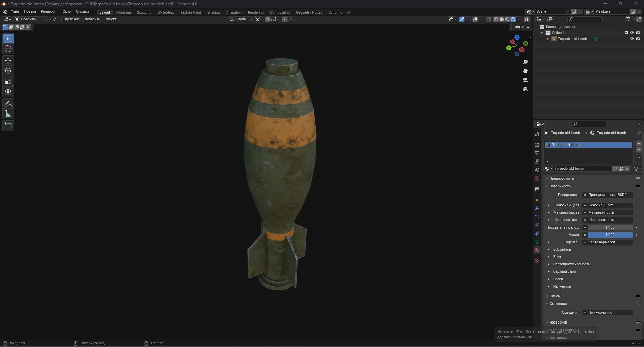Adjust the Альфа value slider
The image size is (644, 347).
click(x=610, y=235)
